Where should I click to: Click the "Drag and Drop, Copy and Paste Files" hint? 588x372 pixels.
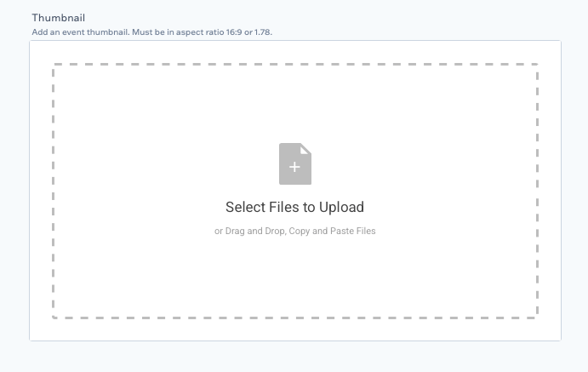coord(294,231)
